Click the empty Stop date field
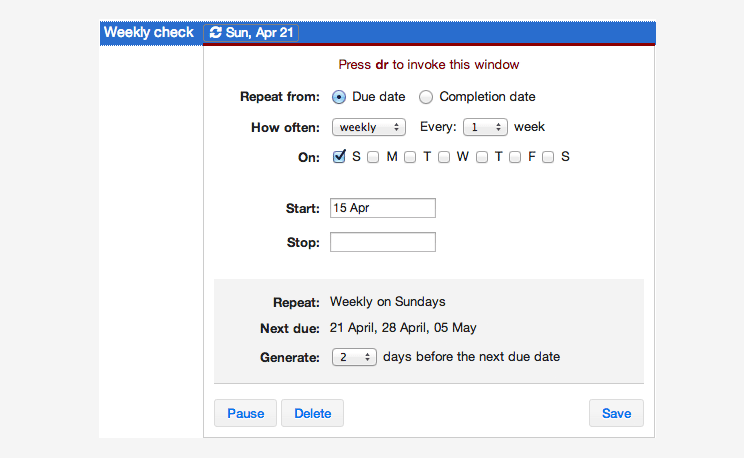The image size is (744, 459). click(x=383, y=242)
